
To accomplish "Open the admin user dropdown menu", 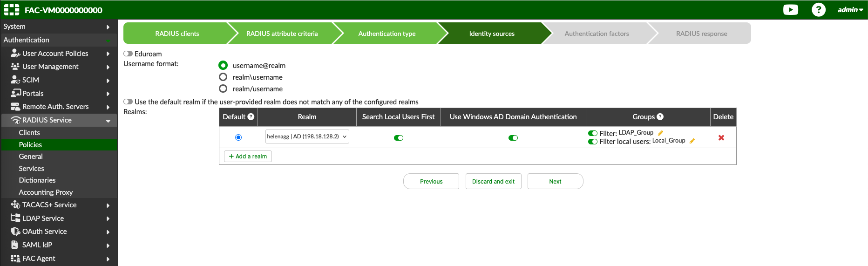I will [x=850, y=10].
